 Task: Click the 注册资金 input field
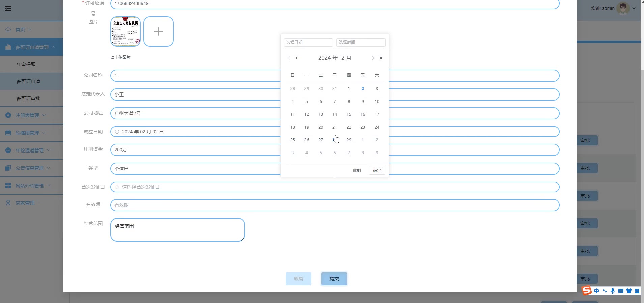pos(335,150)
